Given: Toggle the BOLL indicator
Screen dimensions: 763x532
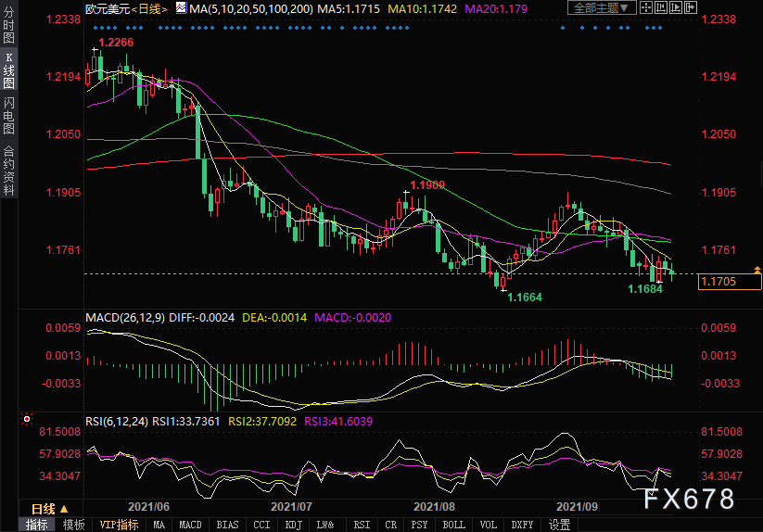Looking at the screenshot, I should click(453, 525).
